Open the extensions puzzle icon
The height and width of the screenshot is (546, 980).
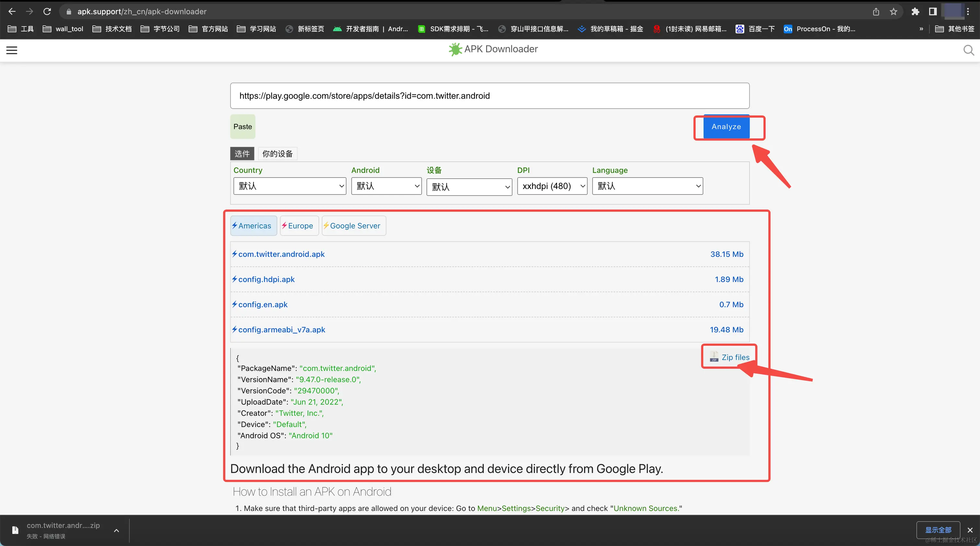915,11
